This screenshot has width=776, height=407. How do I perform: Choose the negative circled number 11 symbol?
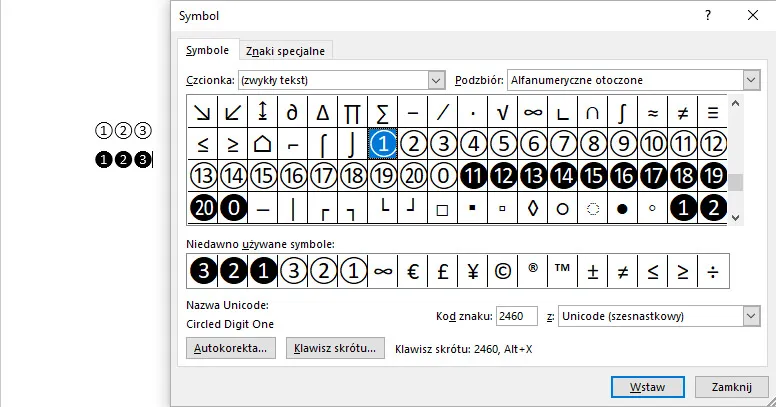click(x=473, y=176)
